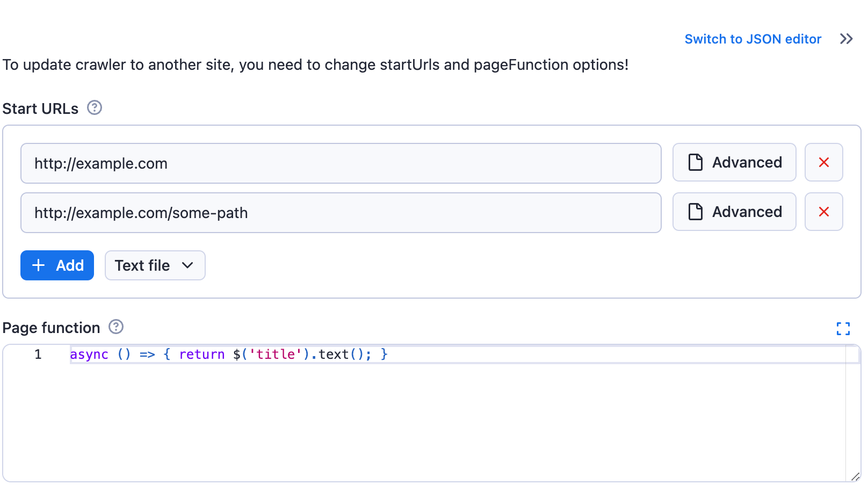Open the Page function help tooltip

(115, 327)
